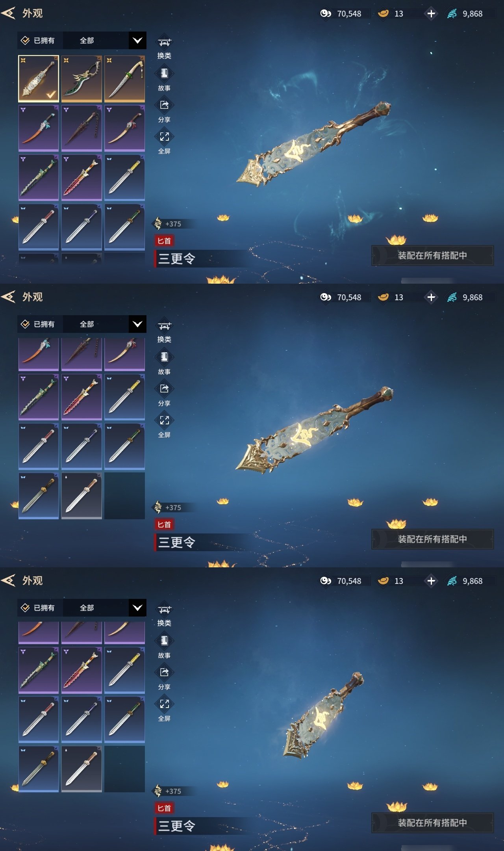This screenshot has height=851, width=504.
Task: Expand 全部 dropdown arrow in middle screen
Action: (137, 324)
